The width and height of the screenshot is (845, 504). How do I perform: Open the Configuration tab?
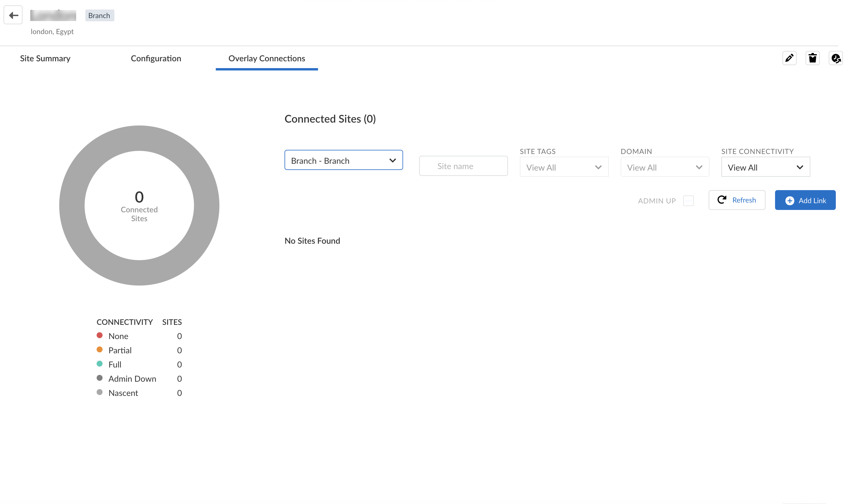(x=156, y=58)
